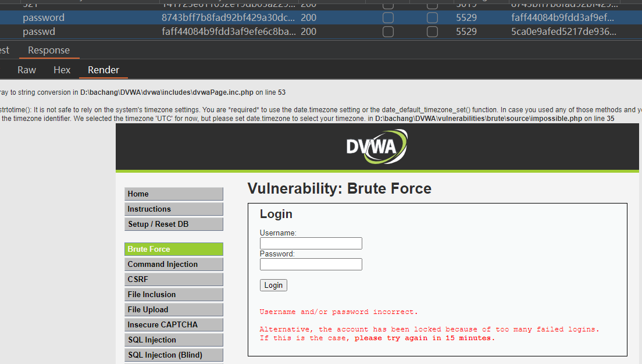The image size is (642, 364).
Task: Tick the second checkbox in the password row
Action: (432, 17)
